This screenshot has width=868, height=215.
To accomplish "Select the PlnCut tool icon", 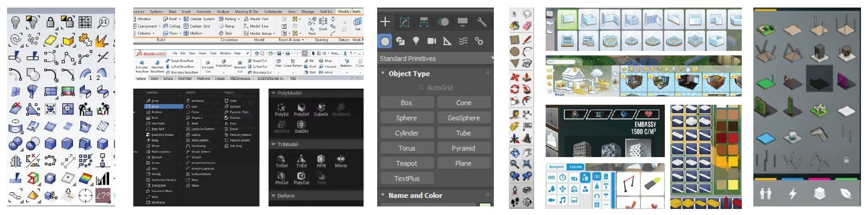I will pyautogui.click(x=282, y=178).
